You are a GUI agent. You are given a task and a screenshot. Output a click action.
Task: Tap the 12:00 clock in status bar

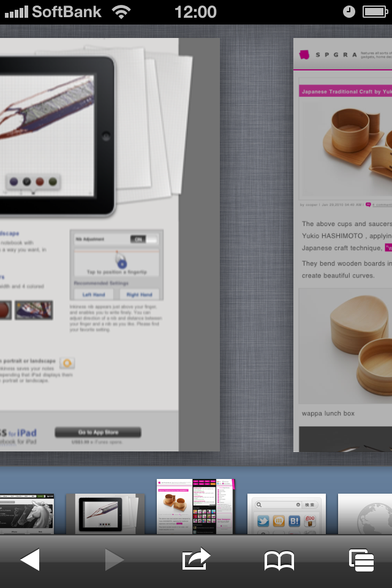[195, 12]
